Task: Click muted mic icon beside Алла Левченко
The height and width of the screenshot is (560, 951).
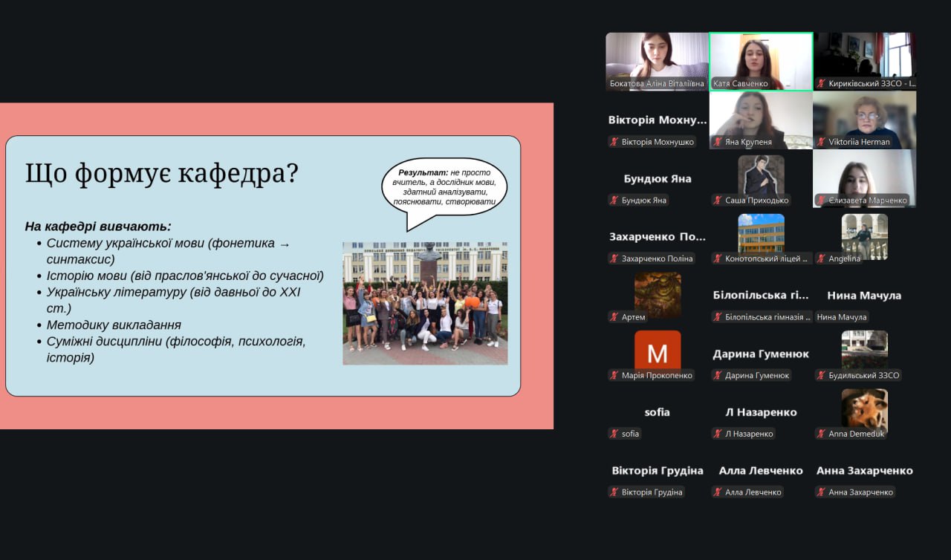Action: 718,492
